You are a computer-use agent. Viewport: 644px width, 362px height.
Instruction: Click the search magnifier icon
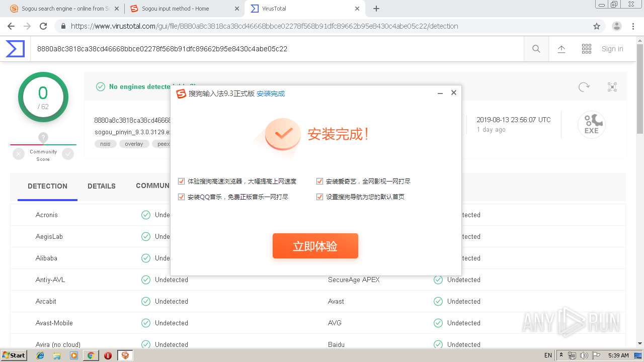pyautogui.click(x=536, y=49)
